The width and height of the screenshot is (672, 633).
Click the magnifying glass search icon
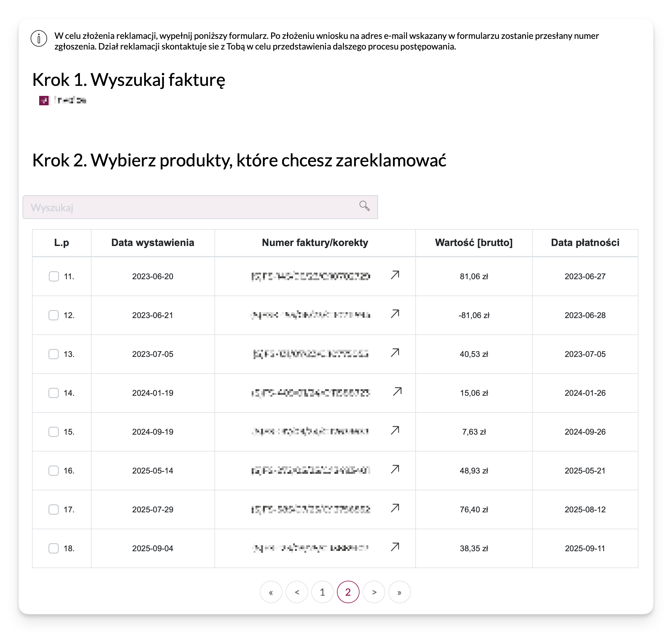[x=365, y=206]
